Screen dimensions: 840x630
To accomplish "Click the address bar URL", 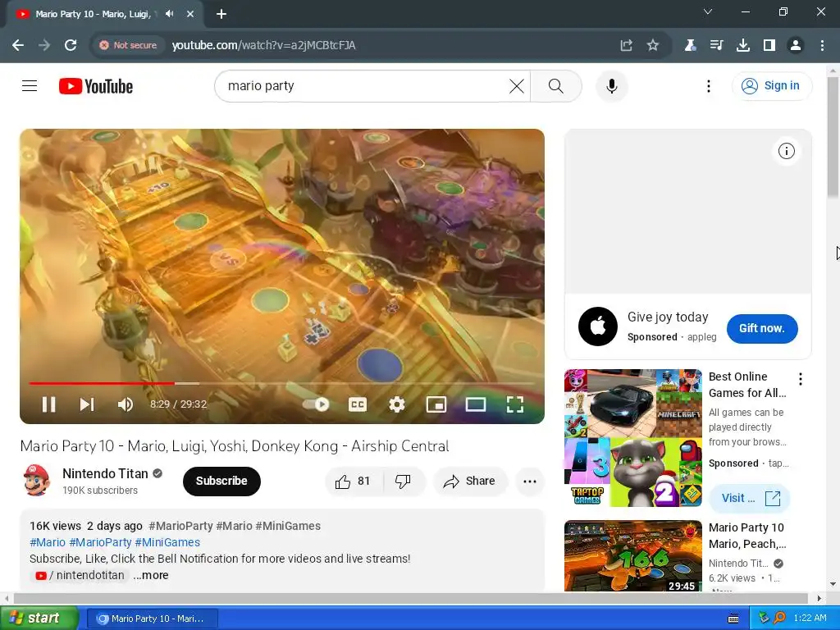I will [263, 45].
